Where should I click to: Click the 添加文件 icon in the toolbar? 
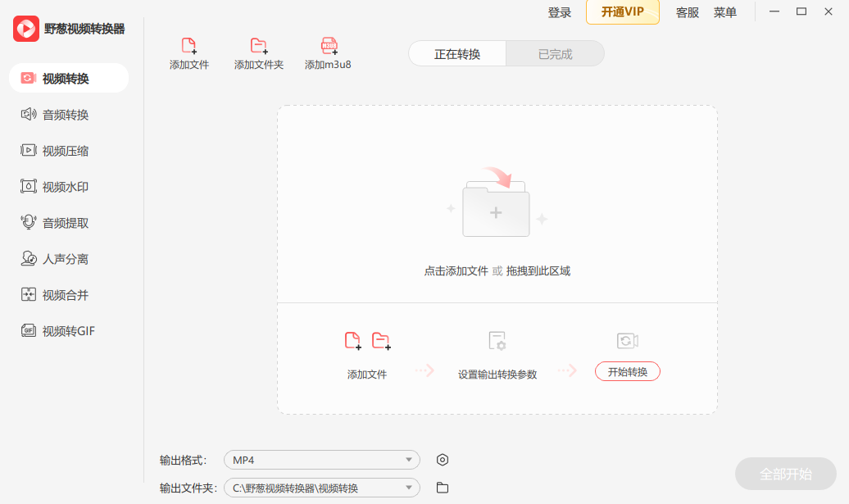(x=189, y=51)
